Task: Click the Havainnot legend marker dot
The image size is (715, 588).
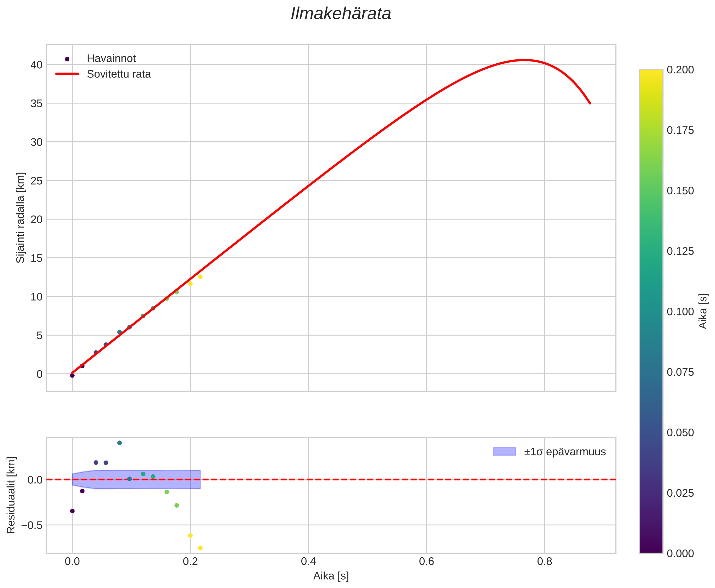Action: [67, 59]
